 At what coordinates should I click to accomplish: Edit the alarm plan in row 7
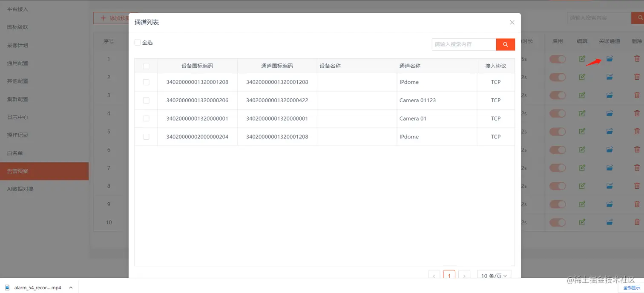(x=582, y=168)
